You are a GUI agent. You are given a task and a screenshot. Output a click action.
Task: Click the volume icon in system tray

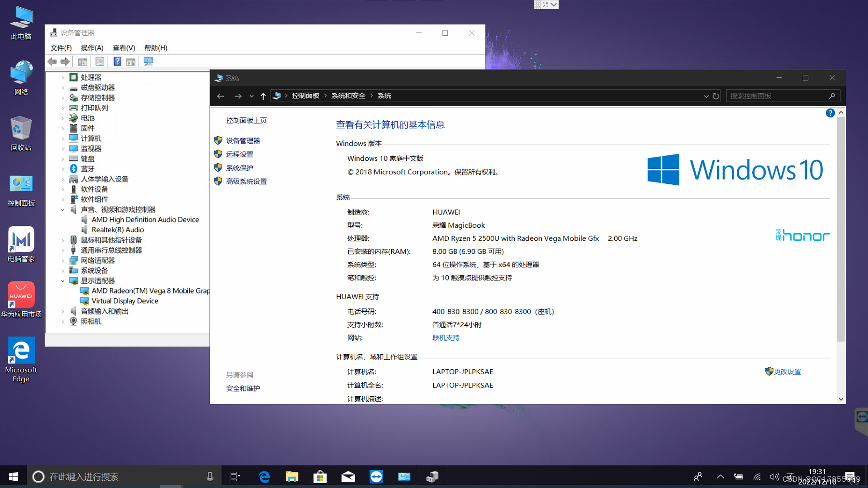click(774, 477)
